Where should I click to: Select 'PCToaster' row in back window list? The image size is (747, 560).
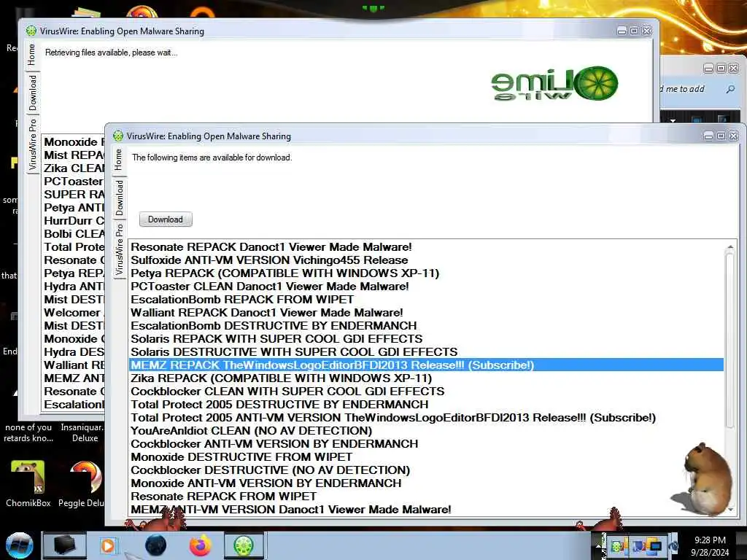pos(74,182)
